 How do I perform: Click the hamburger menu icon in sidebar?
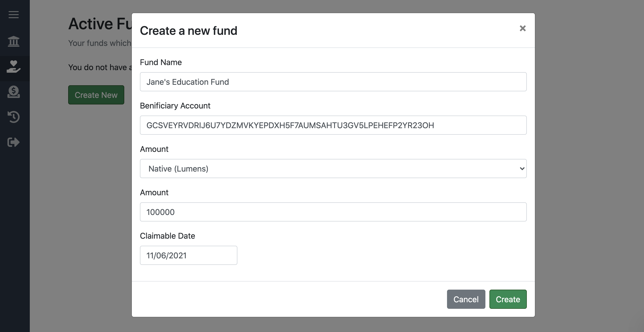pyautogui.click(x=14, y=15)
